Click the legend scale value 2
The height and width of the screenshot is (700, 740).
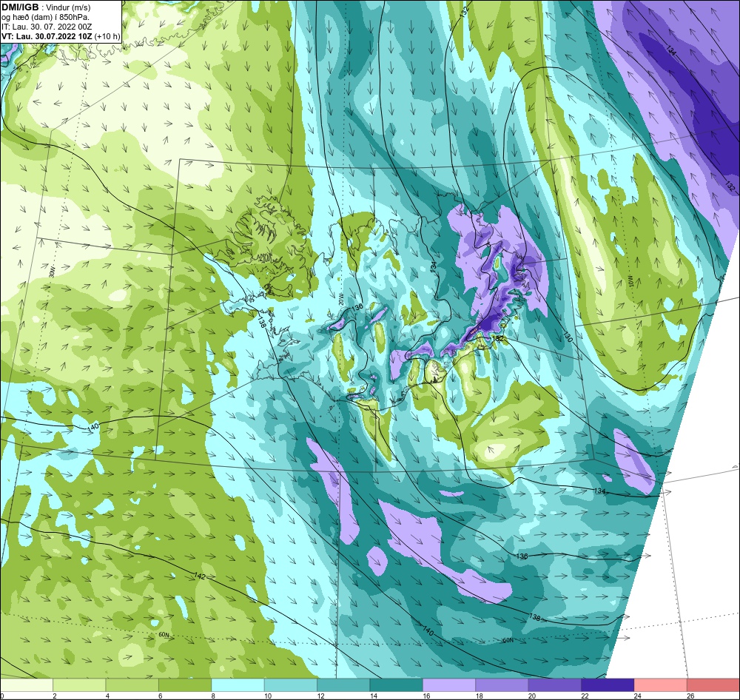[55, 696]
